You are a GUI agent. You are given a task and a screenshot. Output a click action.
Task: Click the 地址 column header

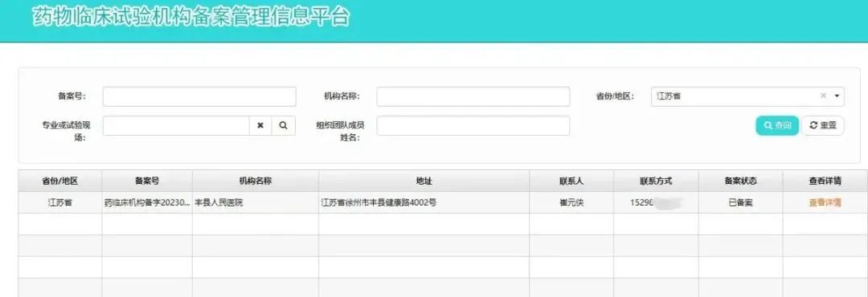click(x=424, y=181)
